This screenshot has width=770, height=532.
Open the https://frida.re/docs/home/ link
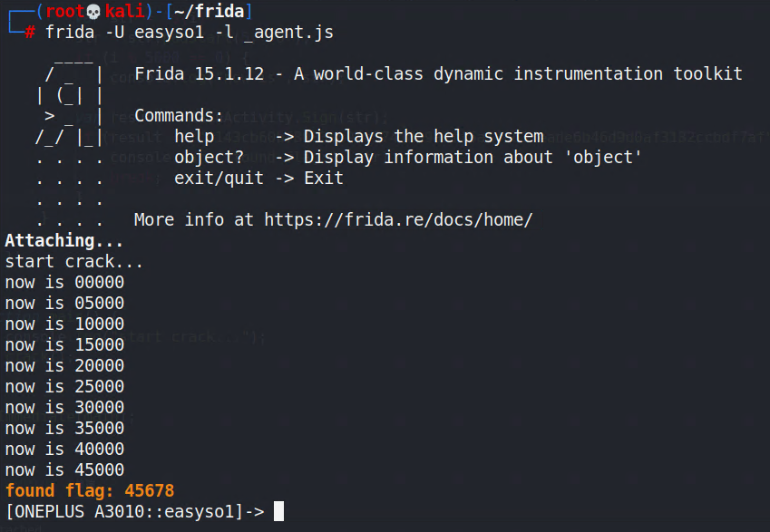[398, 220]
